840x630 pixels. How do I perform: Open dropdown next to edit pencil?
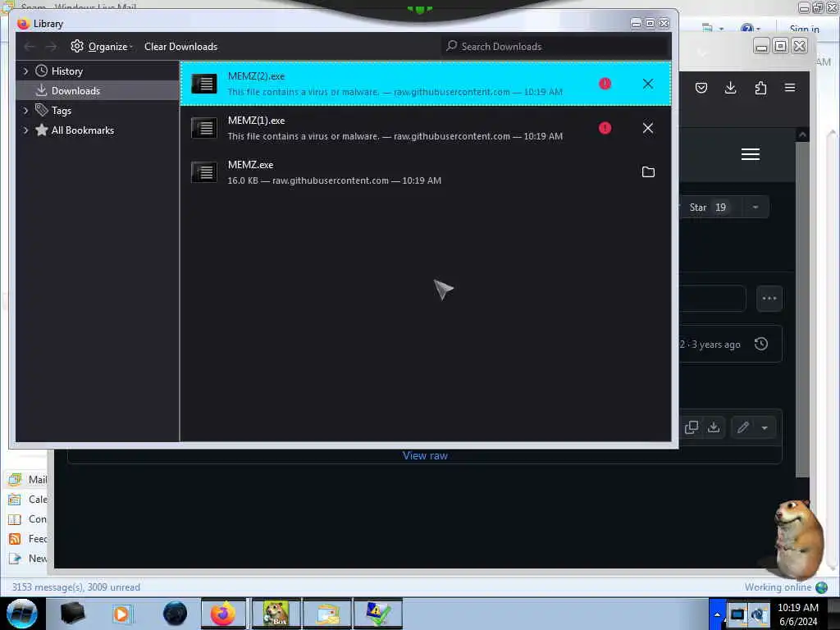[765, 427]
